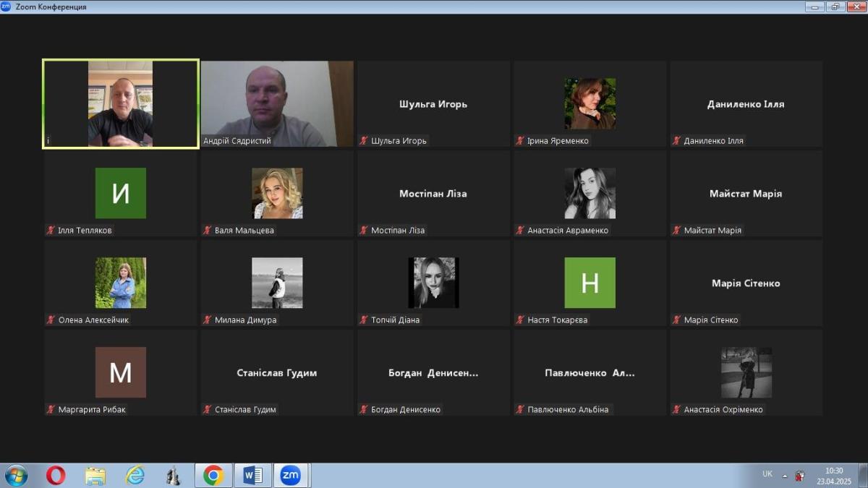868x488 pixels.
Task: Click Анастасія Охріменко participant photo
Action: [746, 372]
